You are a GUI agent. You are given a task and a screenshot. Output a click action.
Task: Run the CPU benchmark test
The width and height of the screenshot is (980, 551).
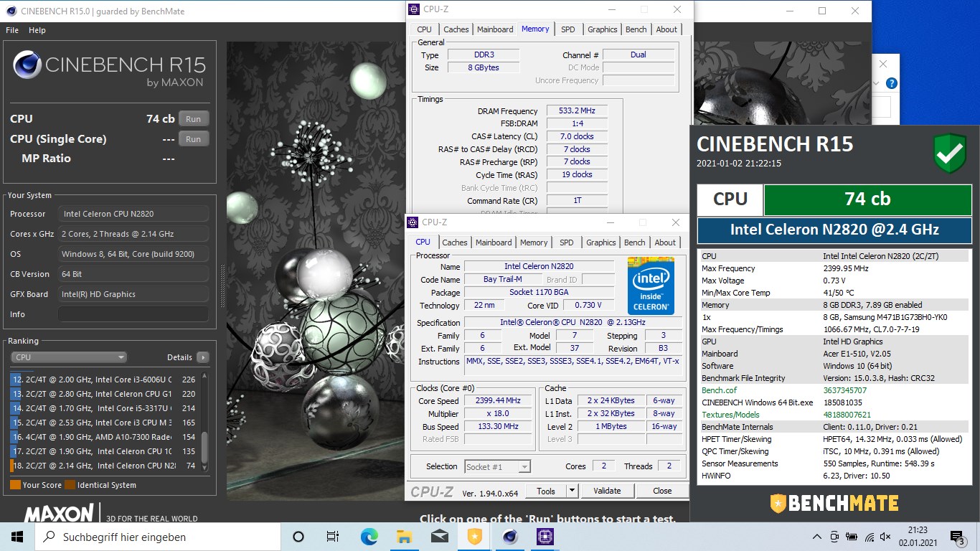coord(194,119)
